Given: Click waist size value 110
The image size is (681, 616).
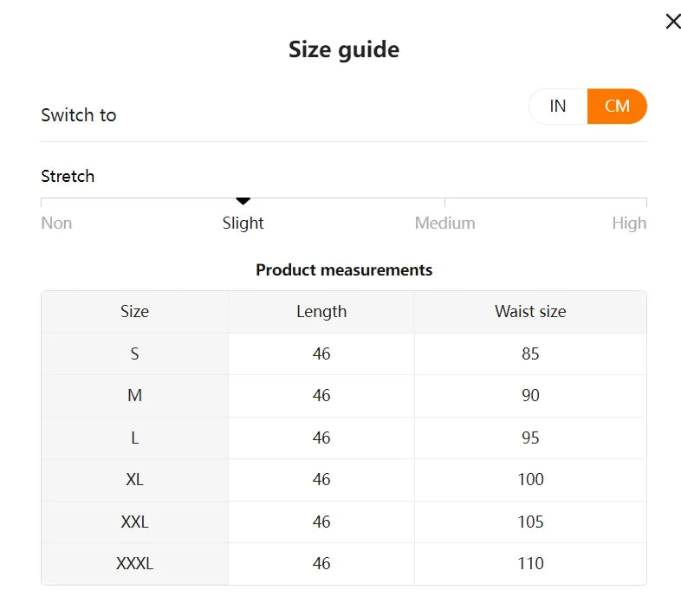Looking at the screenshot, I should coord(530,563).
